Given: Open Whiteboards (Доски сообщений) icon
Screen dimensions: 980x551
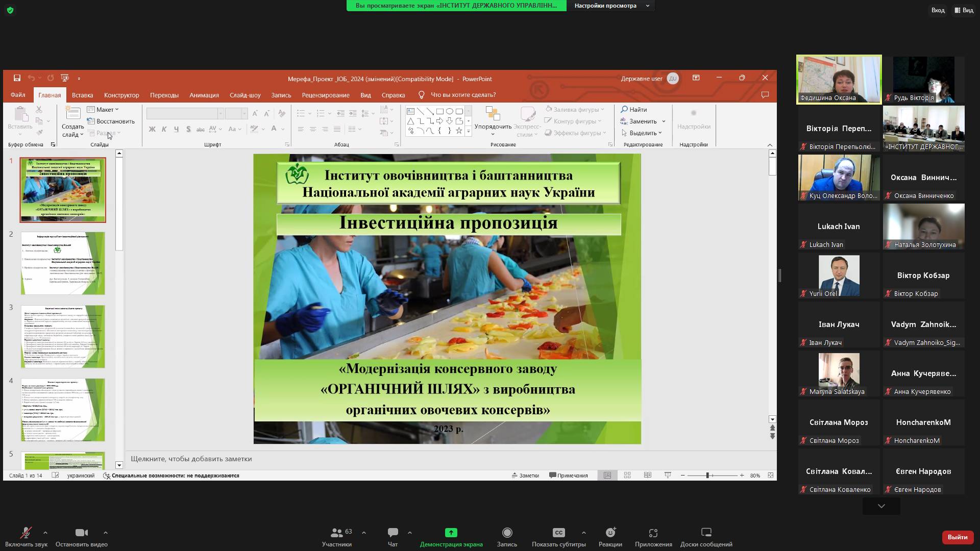Looking at the screenshot, I should coord(706,533).
